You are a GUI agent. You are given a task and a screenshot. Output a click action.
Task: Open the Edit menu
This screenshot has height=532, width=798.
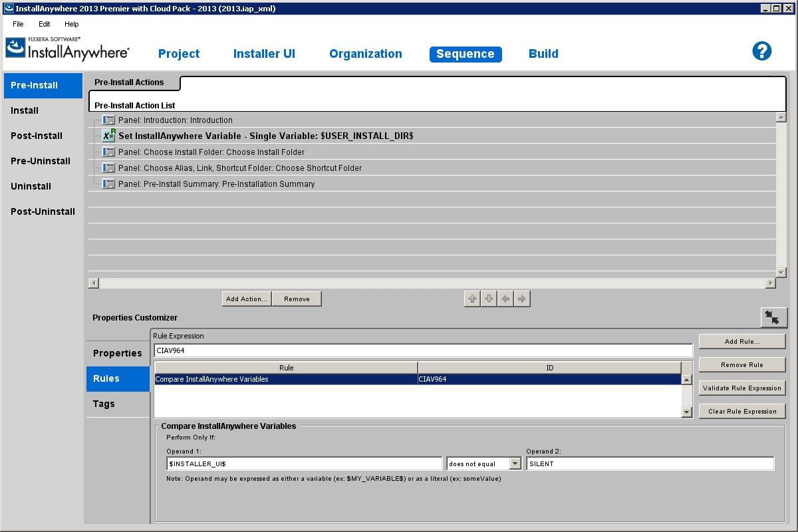click(45, 24)
